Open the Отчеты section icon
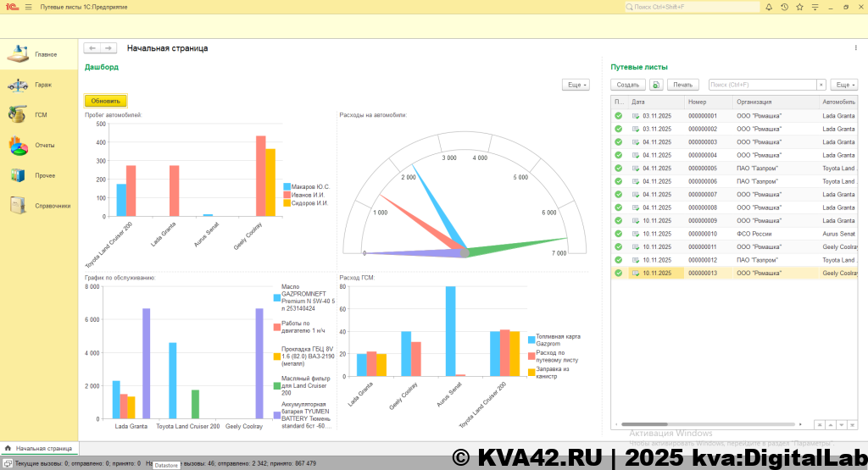The width and height of the screenshot is (868, 470). [19, 146]
